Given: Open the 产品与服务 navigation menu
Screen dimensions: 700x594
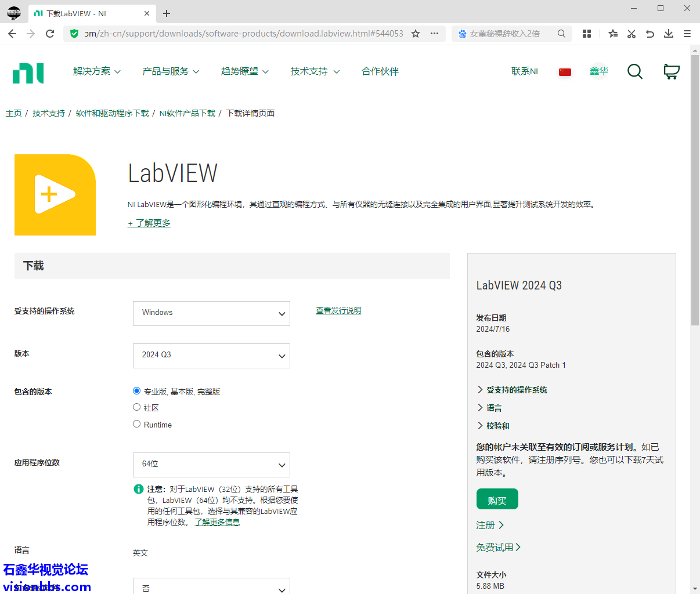Looking at the screenshot, I should [171, 71].
